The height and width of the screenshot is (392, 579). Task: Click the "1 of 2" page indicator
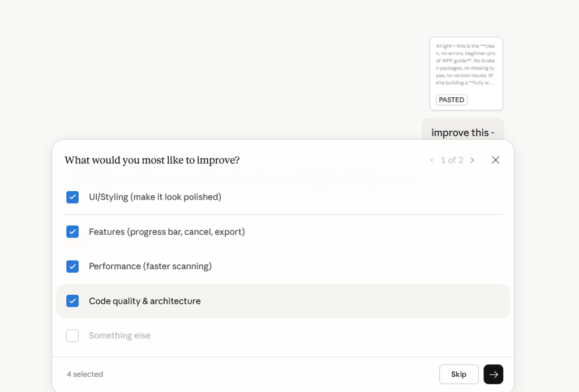(x=452, y=160)
